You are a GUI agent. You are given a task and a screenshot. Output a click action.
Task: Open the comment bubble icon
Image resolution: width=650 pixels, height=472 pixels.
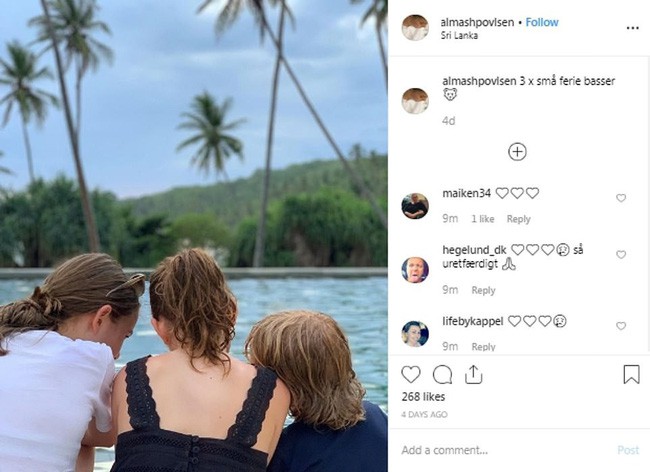point(442,374)
